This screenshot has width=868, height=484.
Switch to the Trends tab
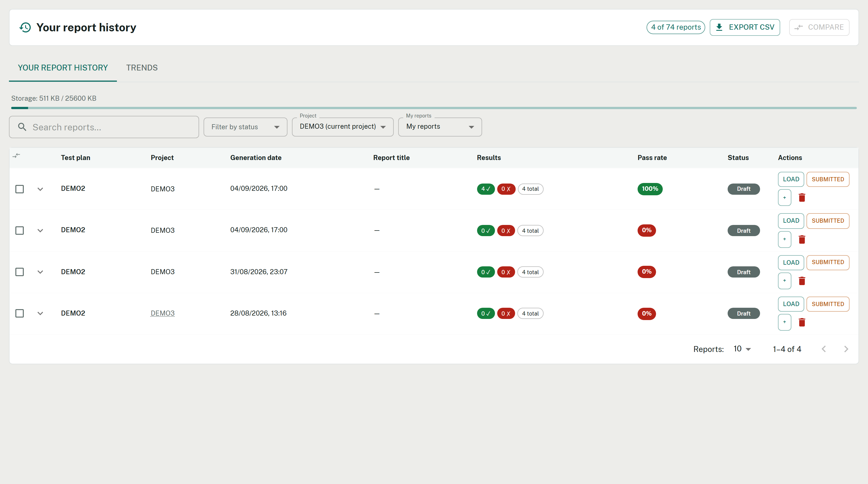142,68
